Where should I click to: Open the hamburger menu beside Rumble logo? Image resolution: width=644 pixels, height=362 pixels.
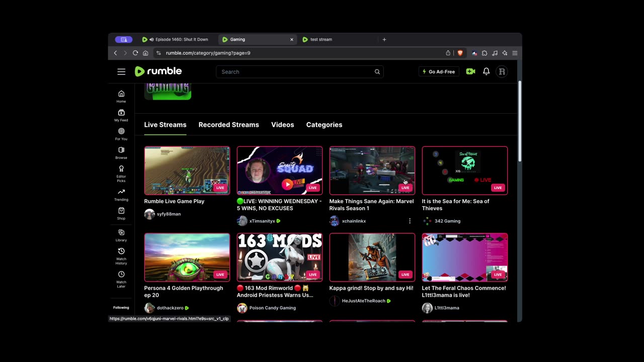(x=121, y=72)
